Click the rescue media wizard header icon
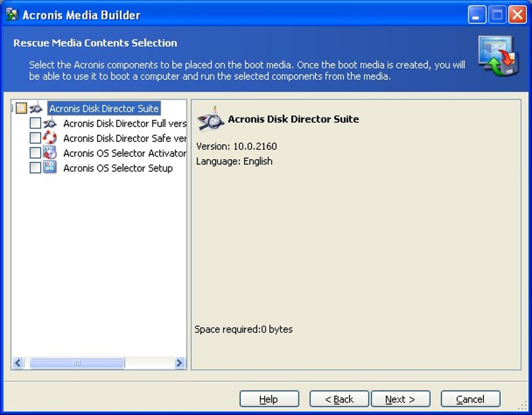 pyautogui.click(x=499, y=56)
